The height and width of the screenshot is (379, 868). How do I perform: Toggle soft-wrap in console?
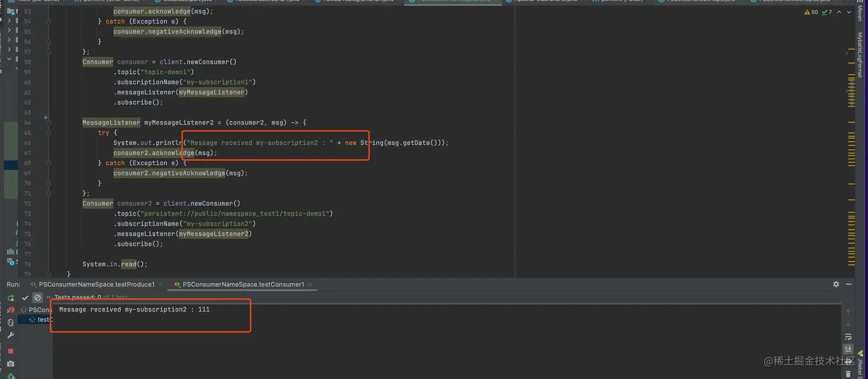(848, 337)
